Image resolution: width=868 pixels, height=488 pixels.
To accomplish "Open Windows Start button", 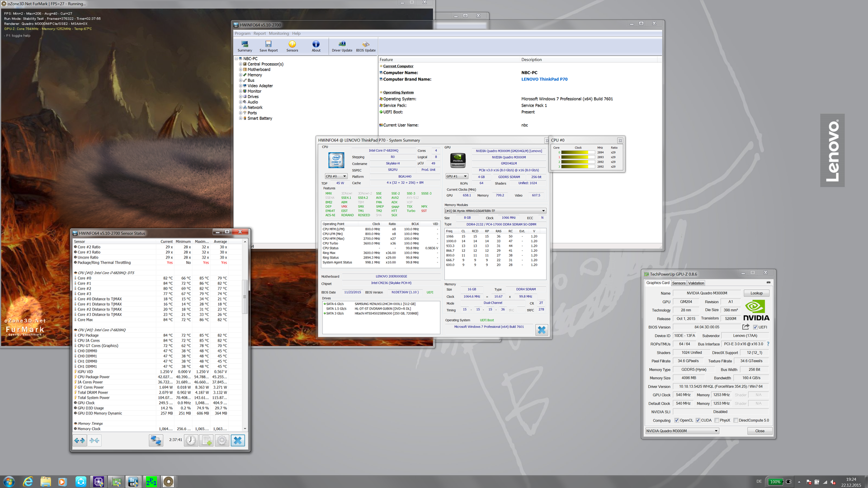I will [x=9, y=482].
